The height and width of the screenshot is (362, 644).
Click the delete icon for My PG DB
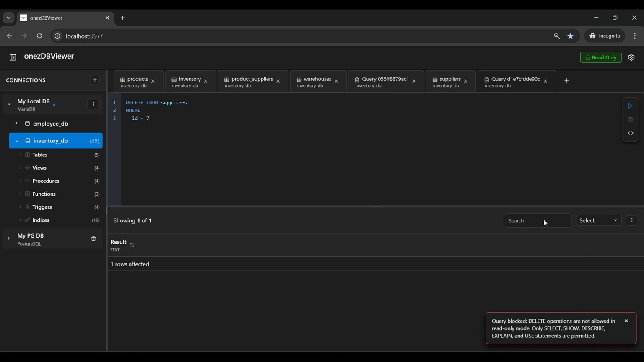tap(93, 238)
